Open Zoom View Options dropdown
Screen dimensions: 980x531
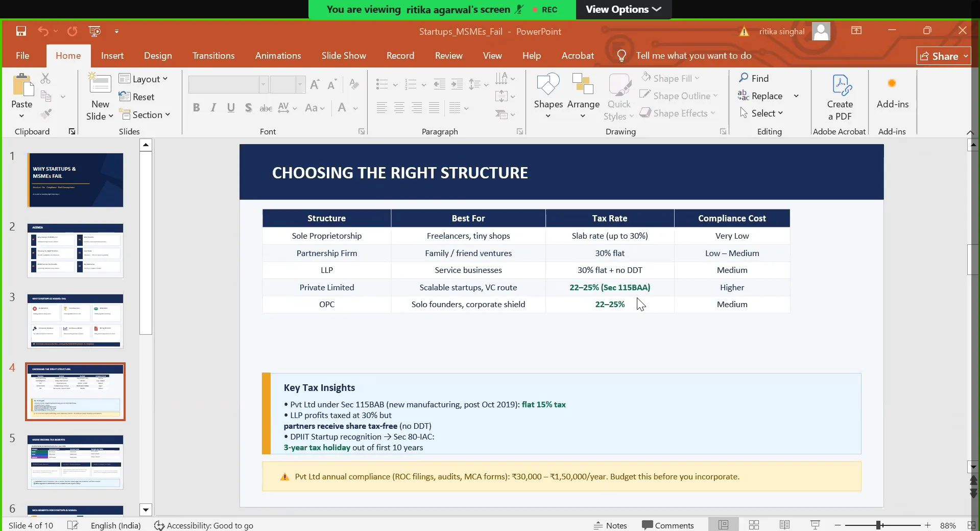click(x=623, y=9)
